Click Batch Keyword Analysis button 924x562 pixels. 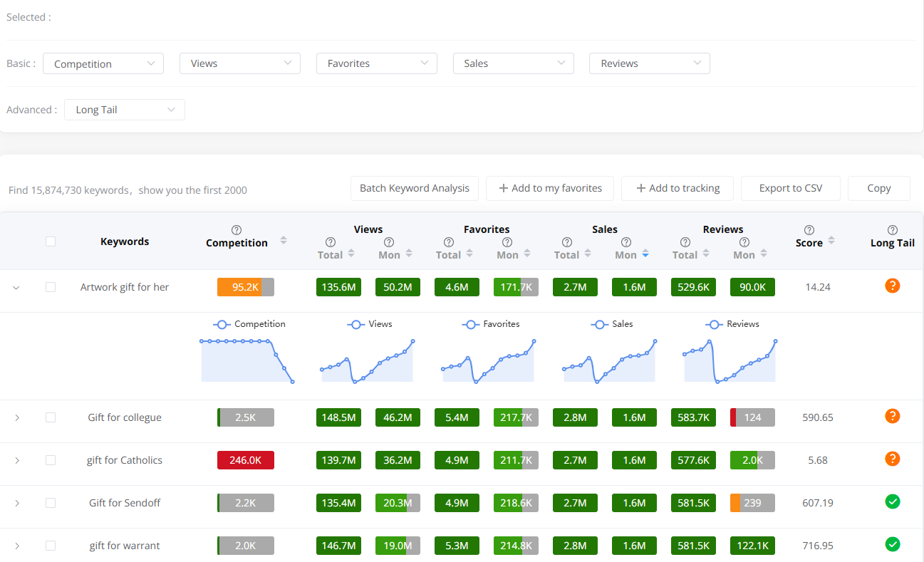point(415,188)
